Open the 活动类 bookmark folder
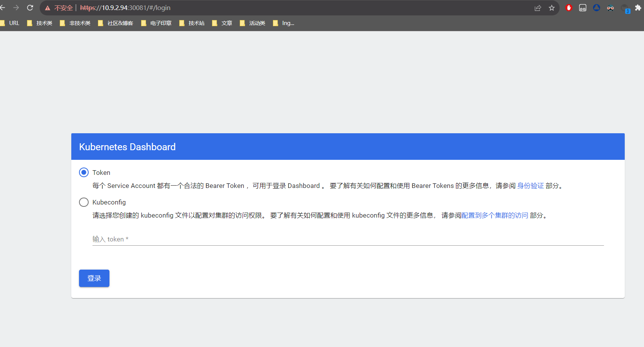This screenshot has width=644, height=347. click(x=252, y=23)
